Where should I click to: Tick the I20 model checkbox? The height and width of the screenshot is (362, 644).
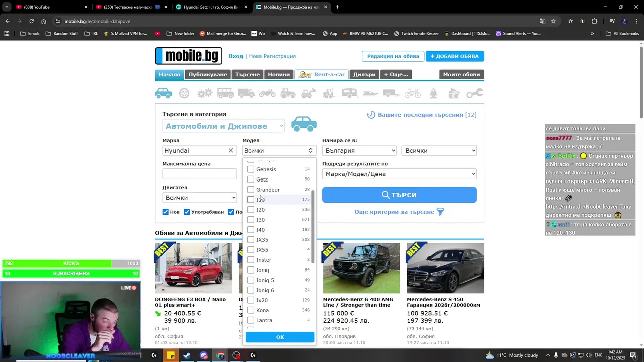coord(251,210)
